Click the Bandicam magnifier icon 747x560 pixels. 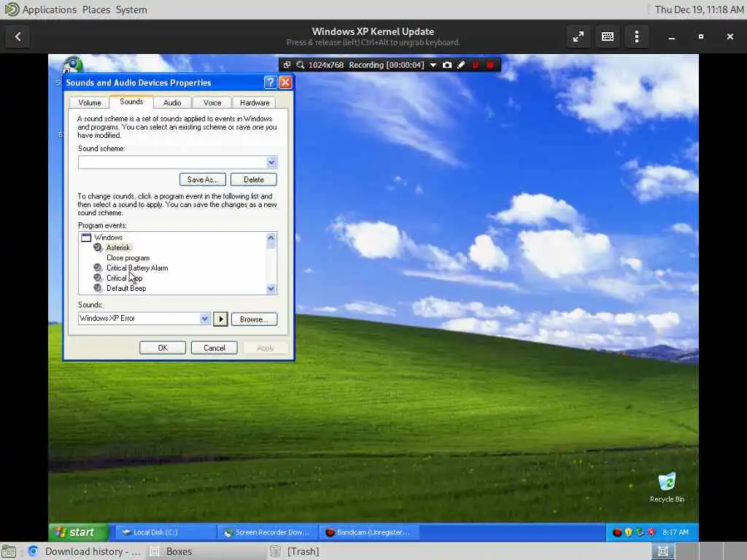click(301, 65)
